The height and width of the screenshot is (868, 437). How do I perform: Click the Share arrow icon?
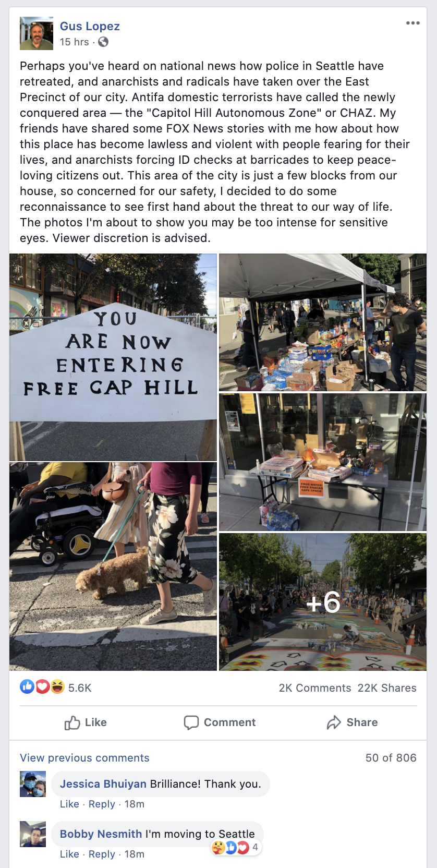coord(334,722)
